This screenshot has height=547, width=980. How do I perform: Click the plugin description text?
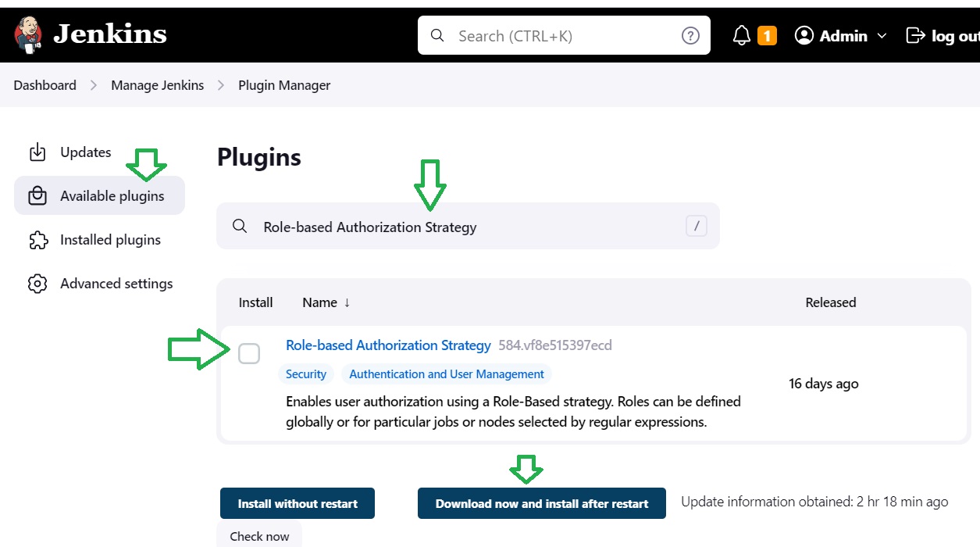click(513, 412)
